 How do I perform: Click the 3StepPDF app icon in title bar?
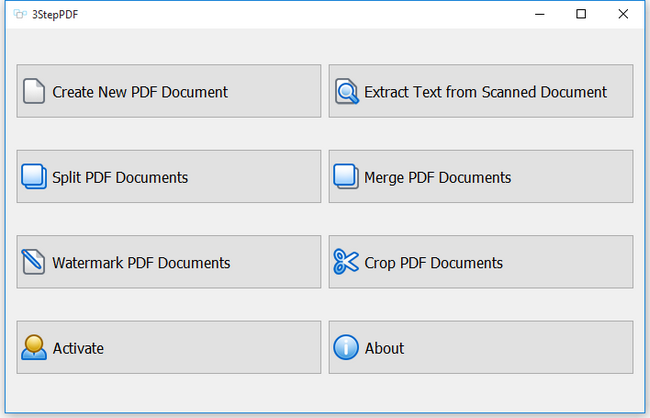pyautogui.click(x=19, y=14)
